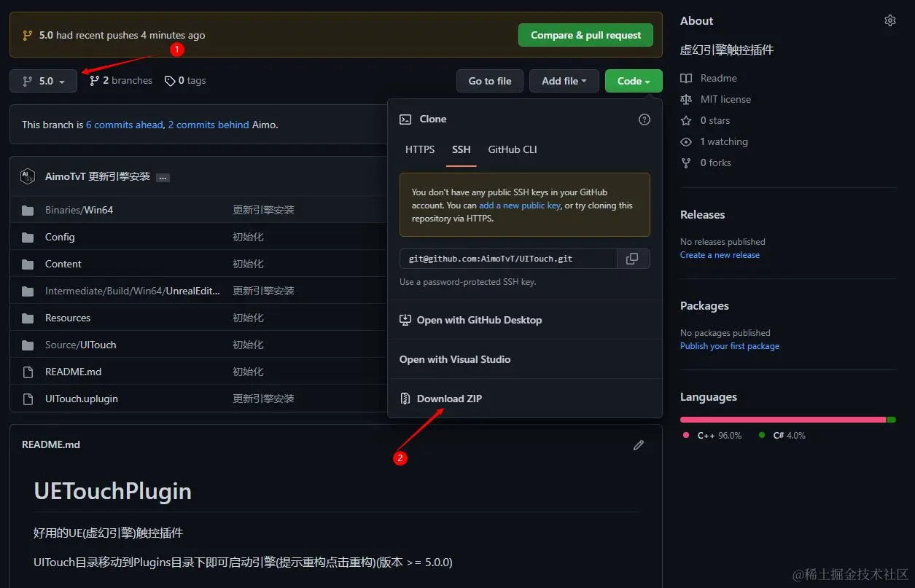Open the UITouch.uplugin file
The width and height of the screenshot is (915, 588).
click(82, 399)
